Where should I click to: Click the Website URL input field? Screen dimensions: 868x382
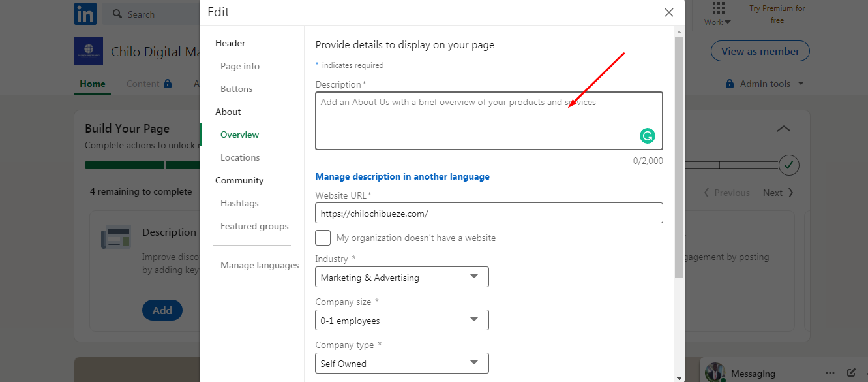[489, 213]
